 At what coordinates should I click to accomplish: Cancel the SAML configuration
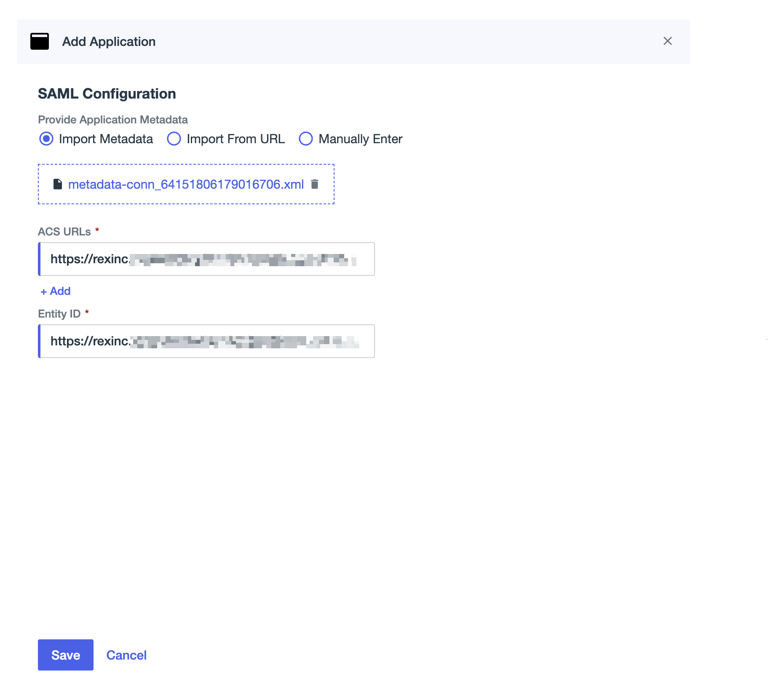point(126,655)
